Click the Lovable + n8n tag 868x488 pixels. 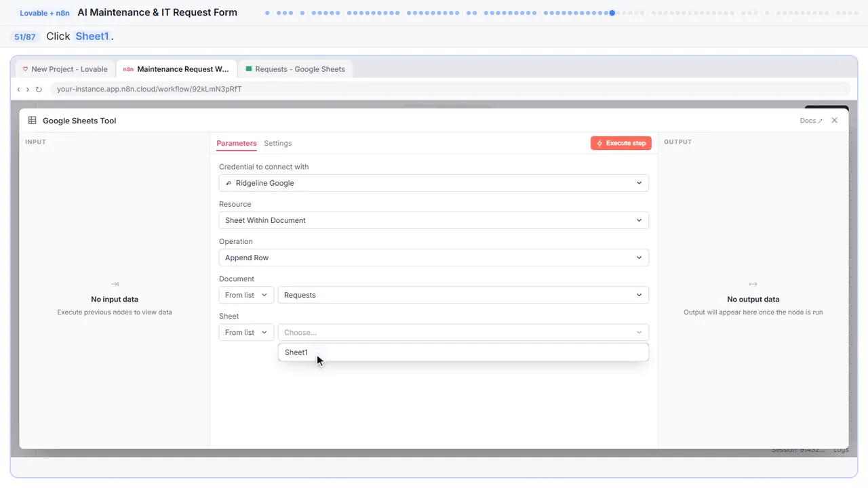(45, 13)
